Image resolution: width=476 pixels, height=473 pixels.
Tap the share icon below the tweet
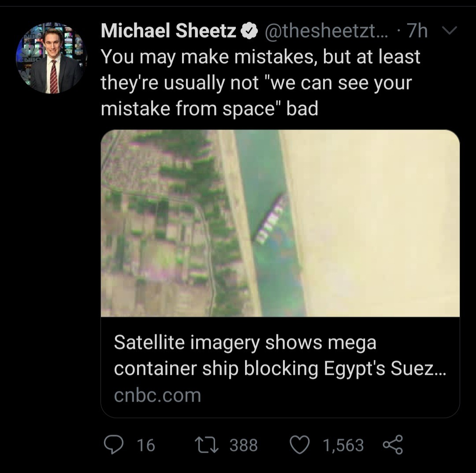pos(392,445)
